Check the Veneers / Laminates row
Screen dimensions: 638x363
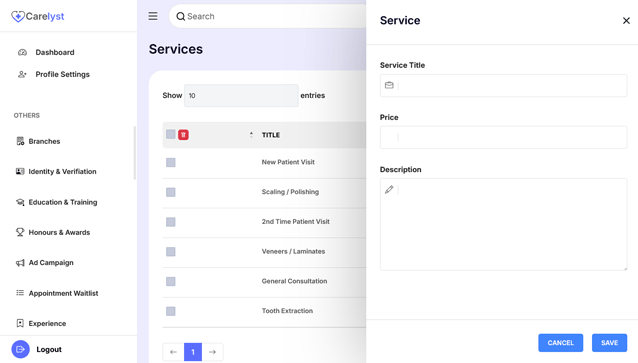[x=170, y=251]
